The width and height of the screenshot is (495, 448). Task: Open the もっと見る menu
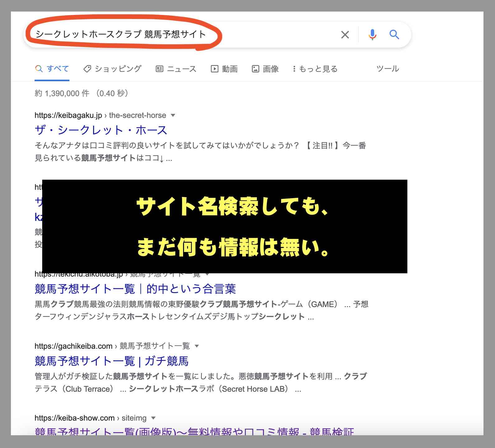click(x=315, y=69)
